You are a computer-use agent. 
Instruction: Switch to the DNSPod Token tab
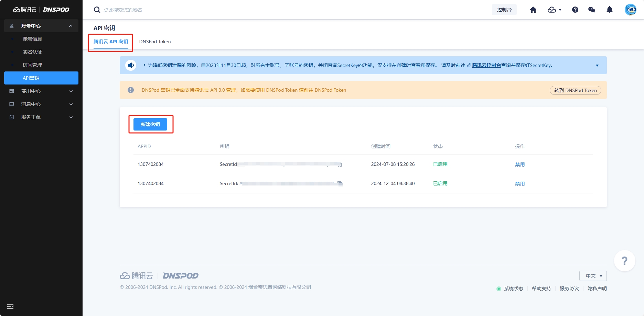click(x=155, y=42)
